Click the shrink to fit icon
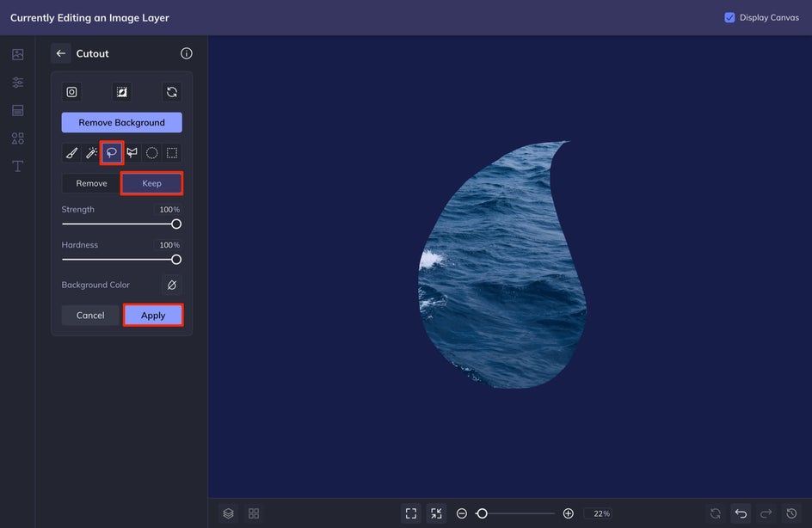The width and height of the screenshot is (812, 528). (x=437, y=513)
